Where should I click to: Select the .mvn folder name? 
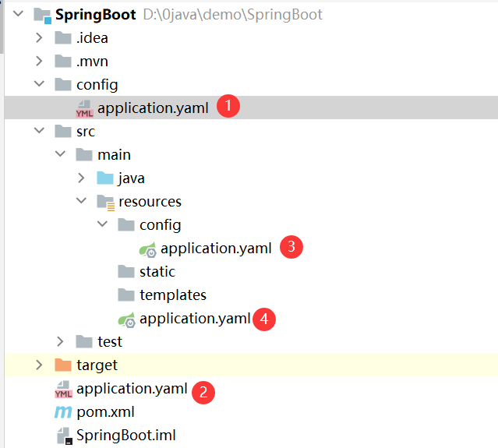pos(92,62)
